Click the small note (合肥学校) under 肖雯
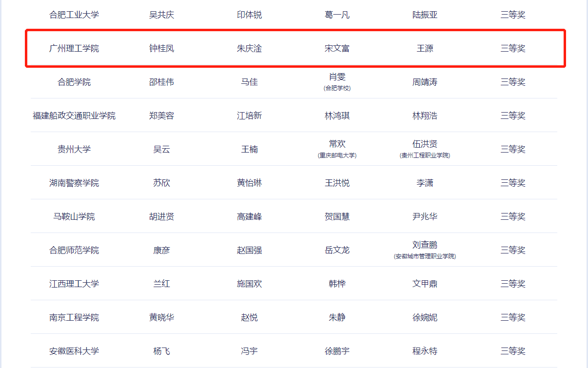The width and height of the screenshot is (588, 368). [337, 88]
